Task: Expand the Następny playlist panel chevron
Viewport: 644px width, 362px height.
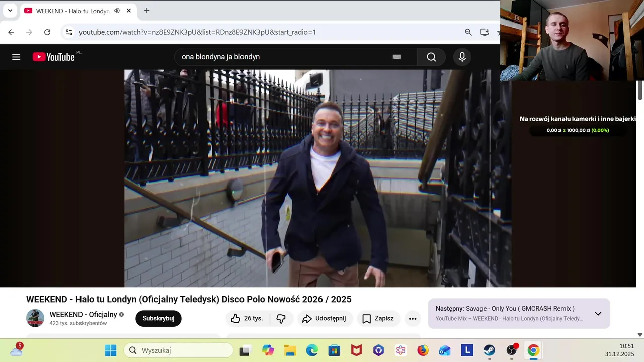Action: (x=598, y=314)
